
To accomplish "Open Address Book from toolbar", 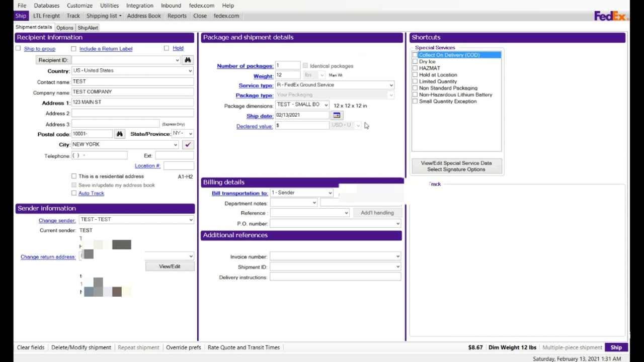I will pos(144,16).
